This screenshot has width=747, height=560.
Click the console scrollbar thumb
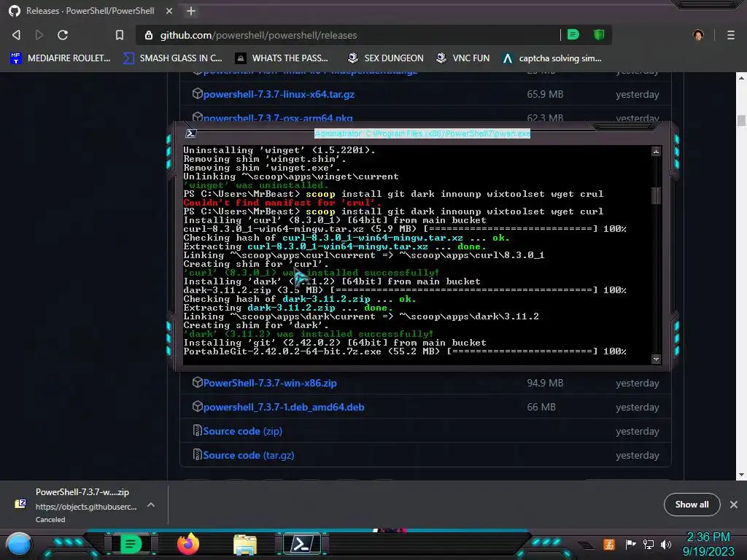click(656, 195)
